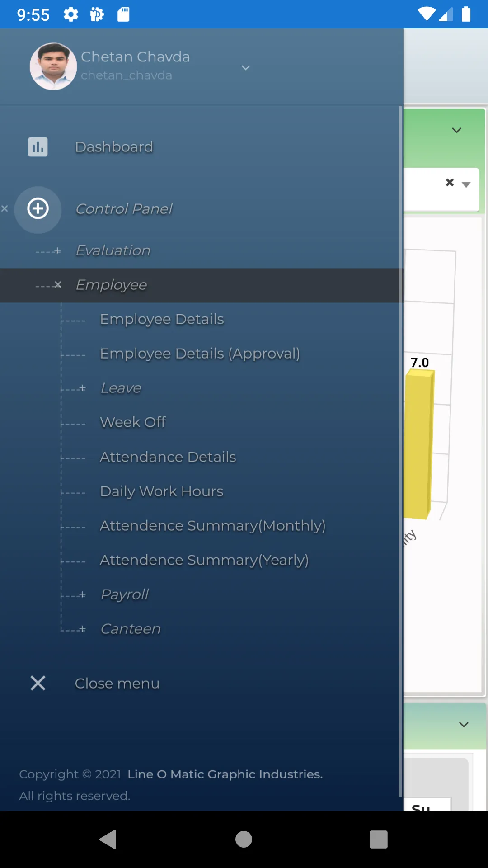Tap Android back navigation button
The height and width of the screenshot is (868, 488).
point(108,840)
